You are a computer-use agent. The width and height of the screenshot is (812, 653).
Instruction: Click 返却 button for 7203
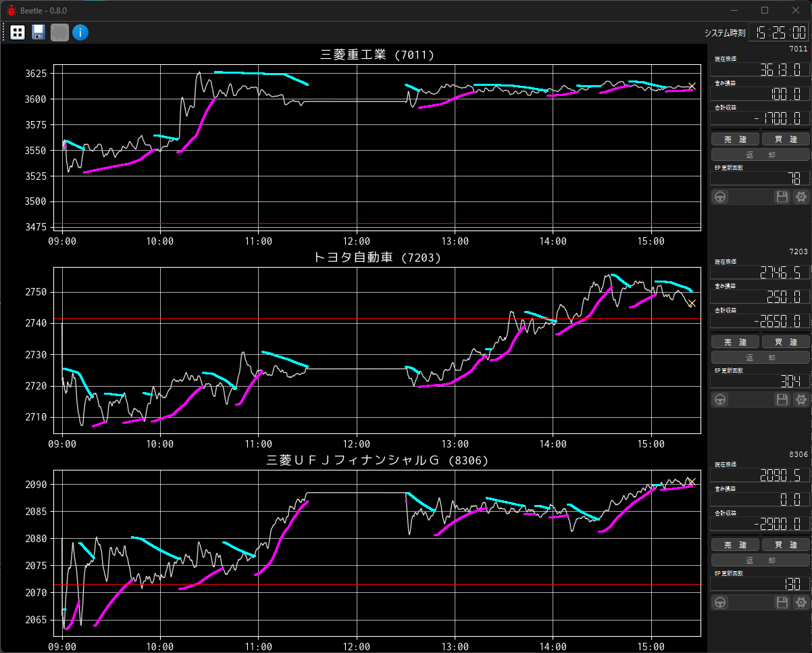point(761,358)
